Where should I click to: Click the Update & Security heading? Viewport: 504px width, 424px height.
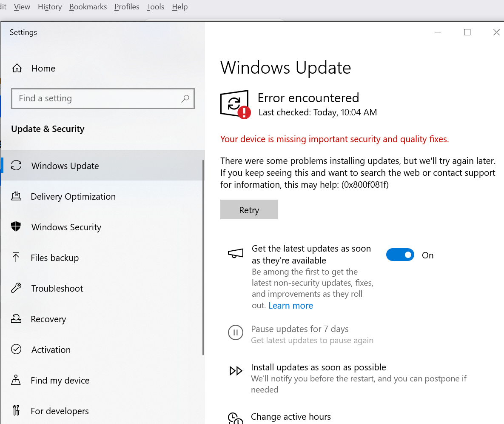48,129
